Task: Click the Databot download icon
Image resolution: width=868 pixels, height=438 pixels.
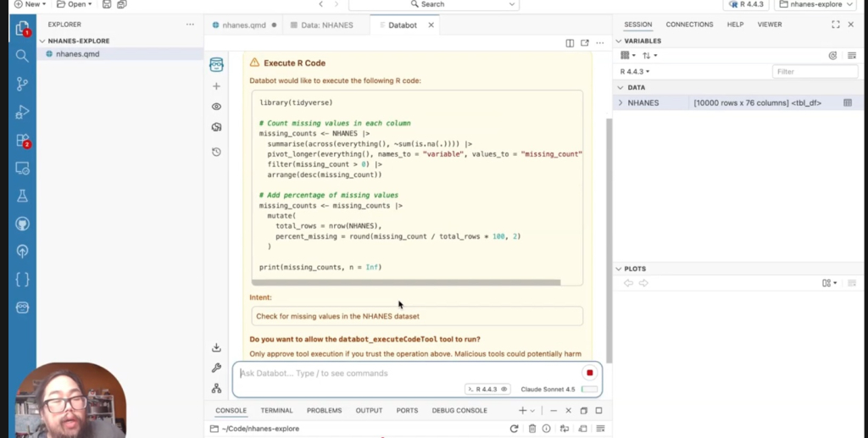Action: (x=216, y=347)
